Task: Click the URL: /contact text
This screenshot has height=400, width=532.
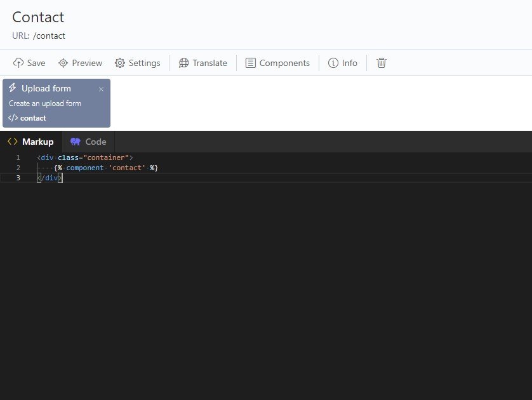Action: coord(39,36)
